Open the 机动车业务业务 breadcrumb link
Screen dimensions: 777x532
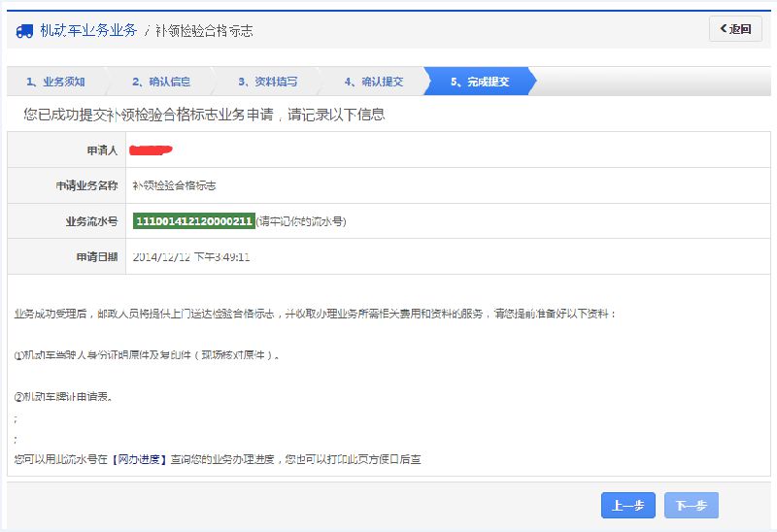coord(88,30)
